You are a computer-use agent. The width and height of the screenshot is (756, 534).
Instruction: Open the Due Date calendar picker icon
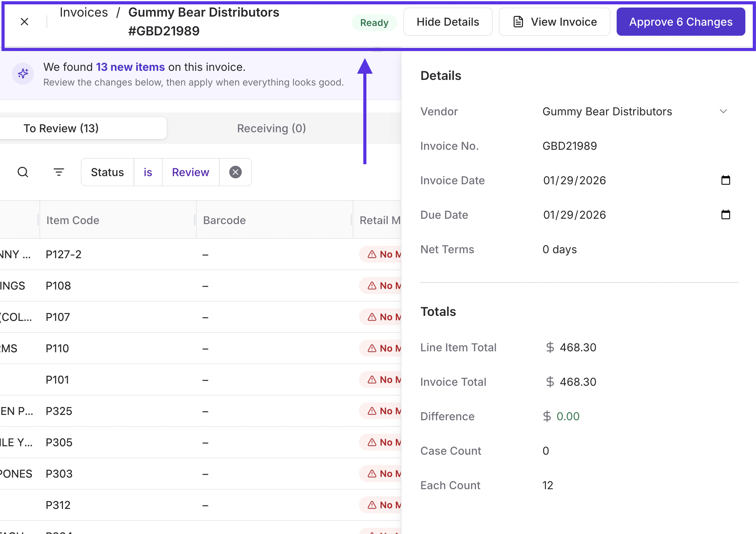tap(725, 215)
